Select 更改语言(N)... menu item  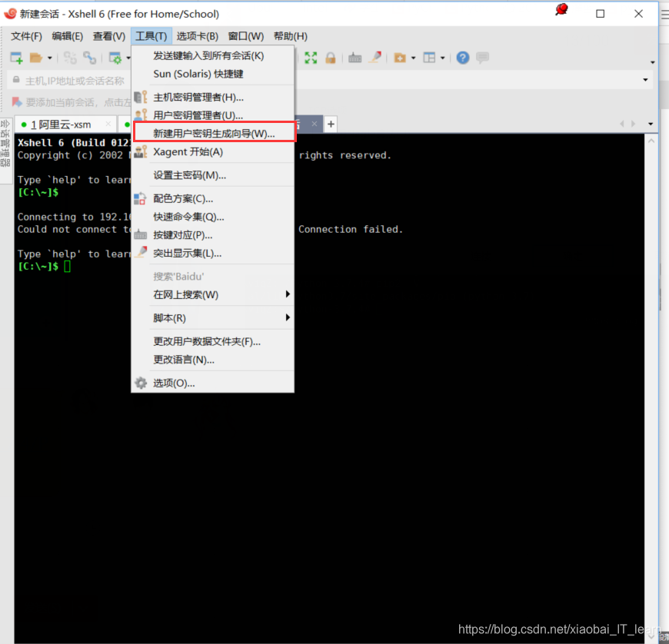(212, 360)
